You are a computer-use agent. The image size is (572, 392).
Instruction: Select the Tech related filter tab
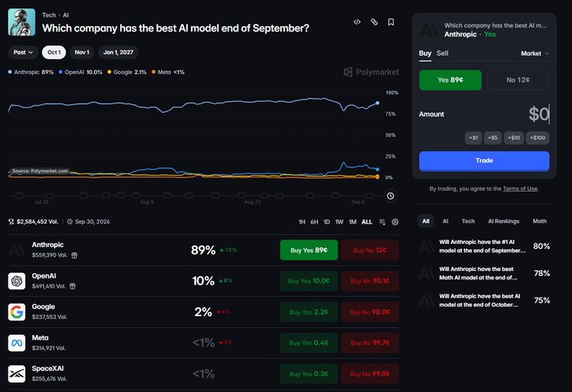[468, 221]
